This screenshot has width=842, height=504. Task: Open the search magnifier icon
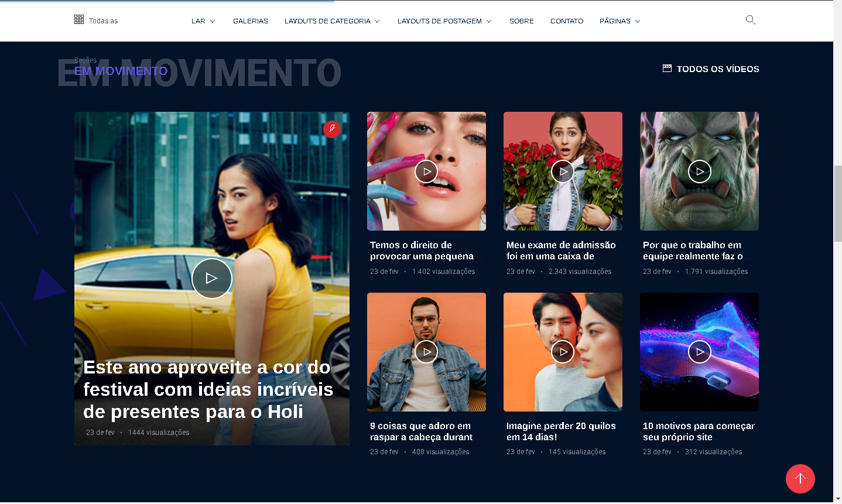(x=750, y=20)
